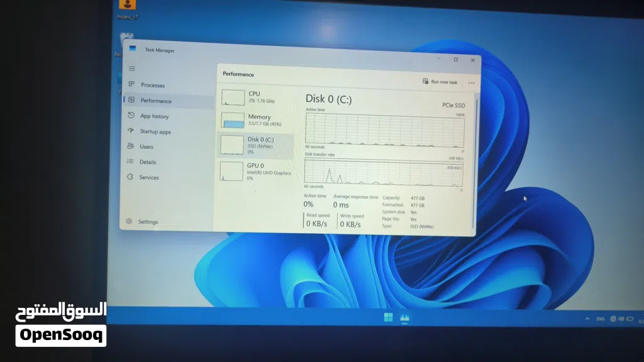Open the three-dots more options menu
The width and height of the screenshot is (644, 362).
(472, 83)
